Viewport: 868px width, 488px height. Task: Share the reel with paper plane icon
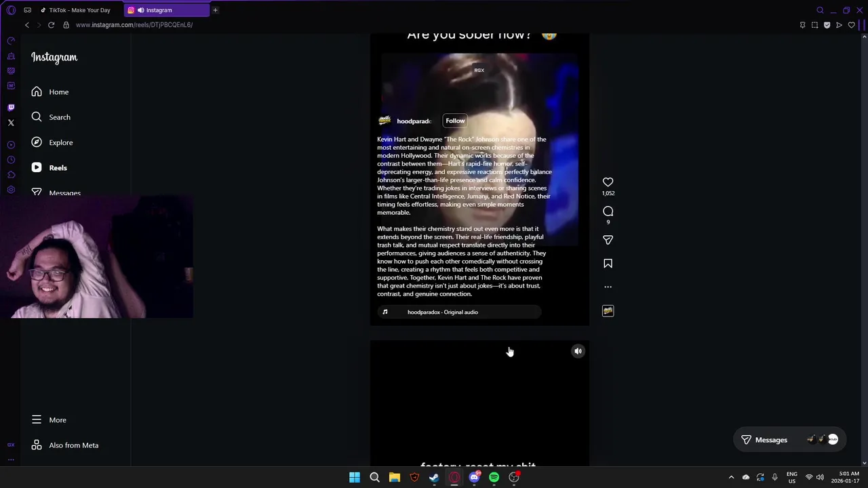coord(608,240)
